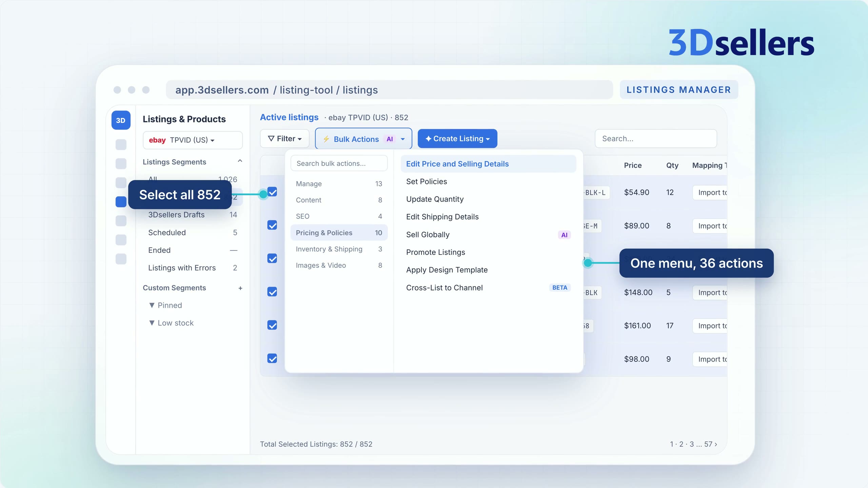Screen dimensions: 868x488
Task: Go to page 2 in pagination
Action: click(681, 444)
